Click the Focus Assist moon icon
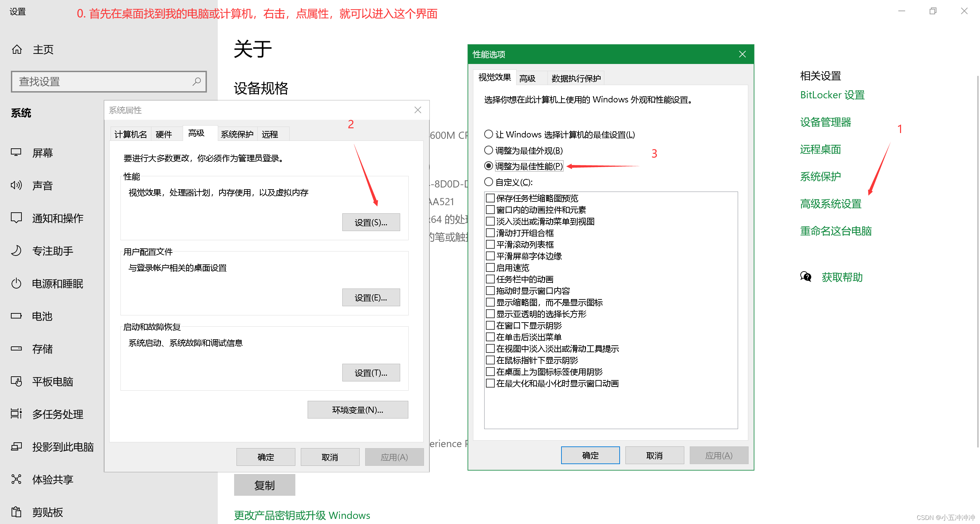Screen dimensions: 980x524 (16, 251)
